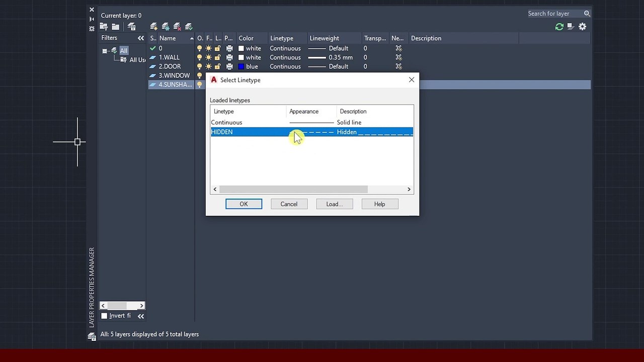Toggle the Freeze sun icon for layer 0
Image resolution: width=644 pixels, height=362 pixels.
(208, 48)
